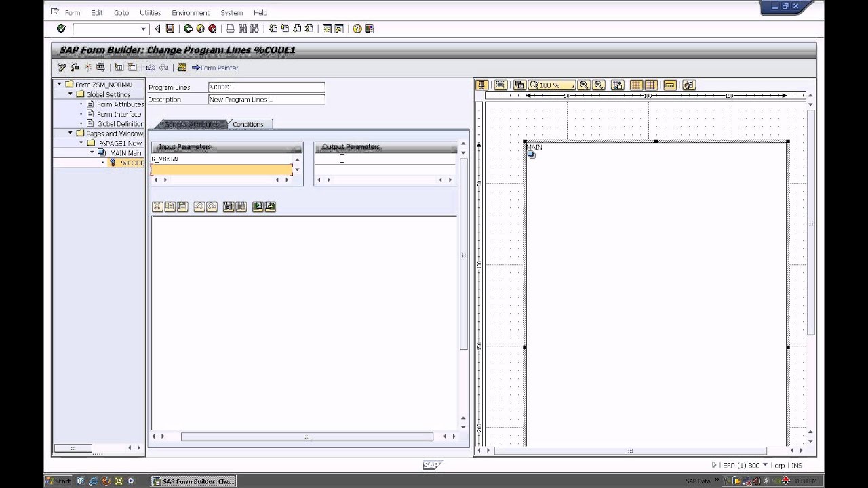
Task: Click the green Back arrow icon
Action: point(188,28)
